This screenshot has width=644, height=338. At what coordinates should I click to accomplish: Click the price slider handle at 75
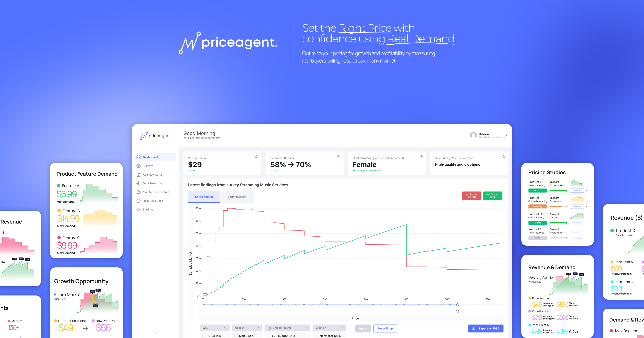458,305
